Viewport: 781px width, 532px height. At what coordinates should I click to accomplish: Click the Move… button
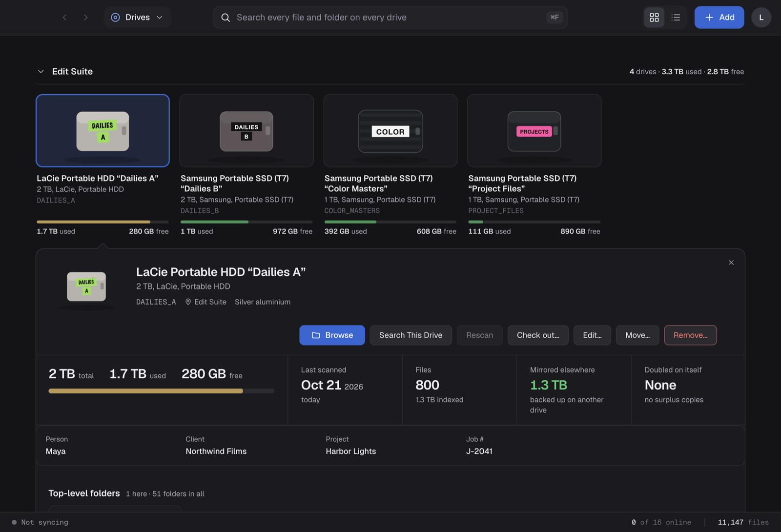(637, 335)
